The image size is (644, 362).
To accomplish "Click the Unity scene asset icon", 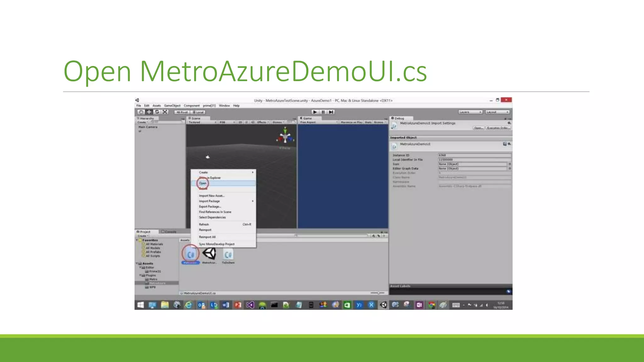I will tap(209, 254).
